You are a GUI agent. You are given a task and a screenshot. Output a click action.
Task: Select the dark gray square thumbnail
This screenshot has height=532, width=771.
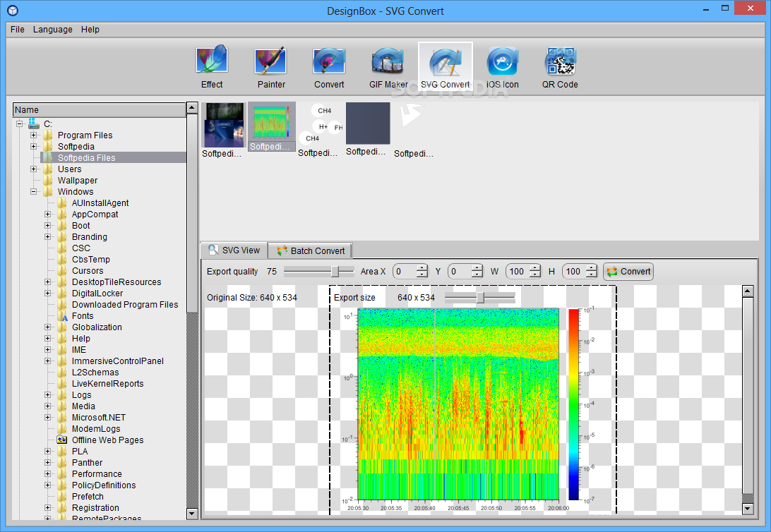(368, 123)
